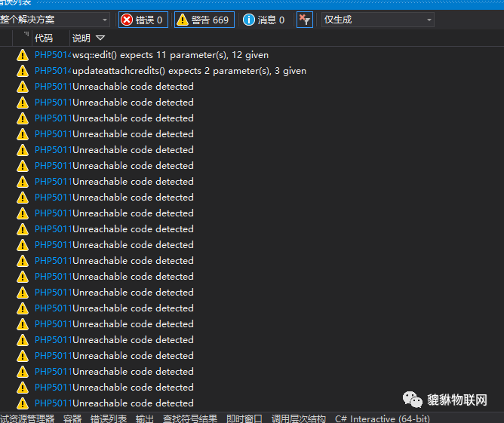Switch to the 错误列表 tab
This screenshot has height=423, width=504.
click(x=109, y=418)
